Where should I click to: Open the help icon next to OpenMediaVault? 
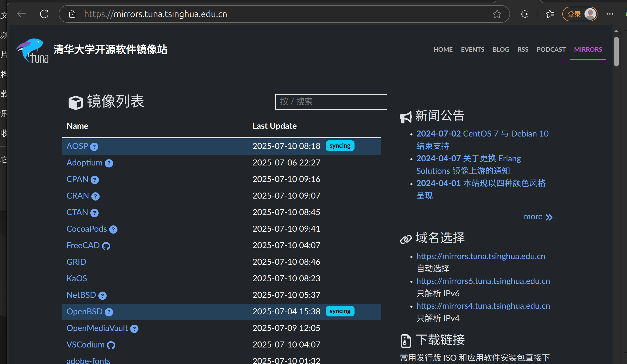coord(134,329)
